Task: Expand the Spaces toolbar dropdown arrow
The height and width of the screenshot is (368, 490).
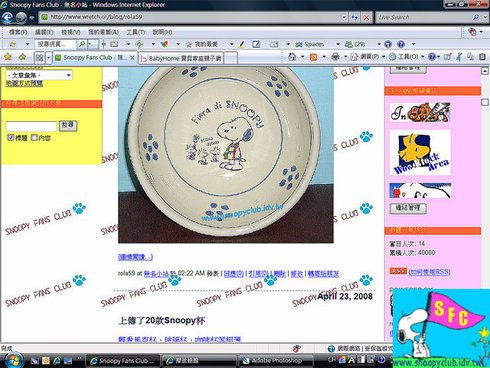Action: pyautogui.click(x=338, y=44)
